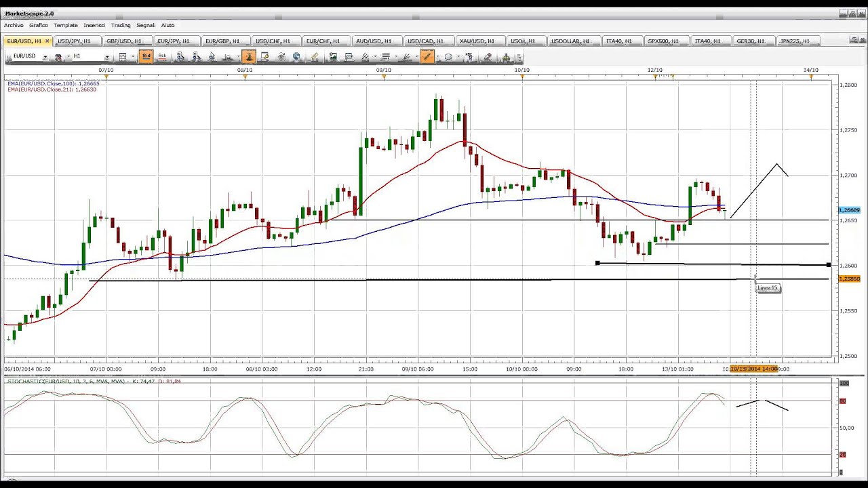Click the 1,26609 current price label
The image size is (868, 488).
click(849, 210)
